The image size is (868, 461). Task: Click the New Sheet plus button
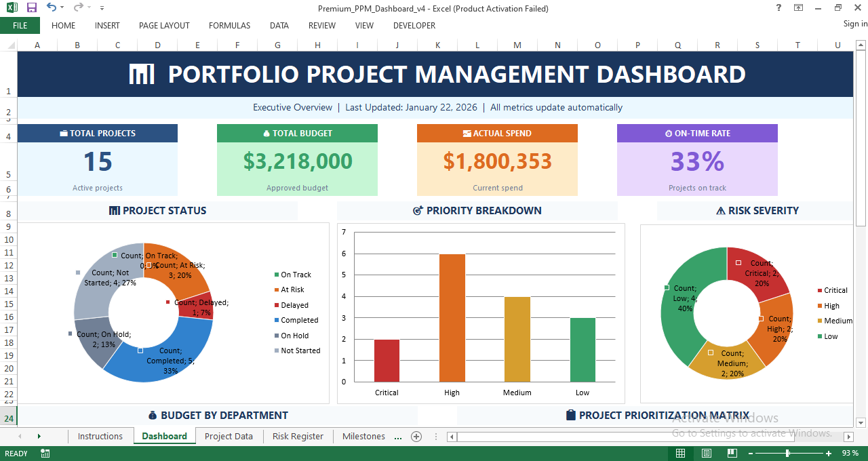coord(416,437)
